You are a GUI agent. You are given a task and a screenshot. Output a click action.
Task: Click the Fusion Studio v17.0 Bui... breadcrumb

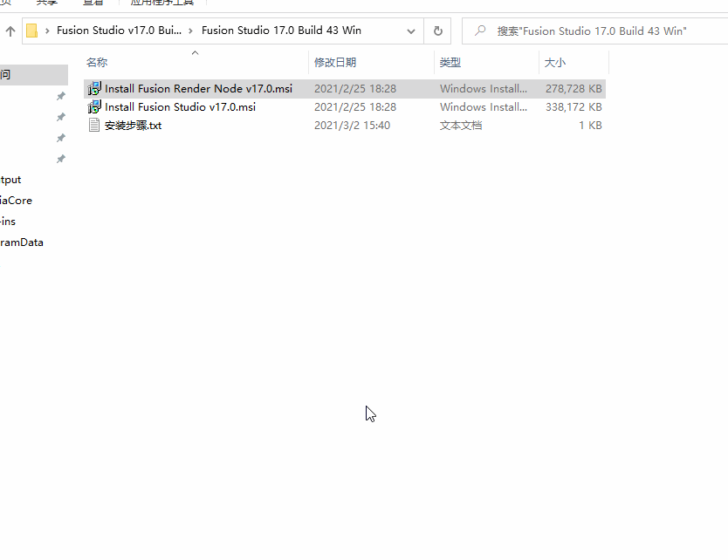[119, 31]
